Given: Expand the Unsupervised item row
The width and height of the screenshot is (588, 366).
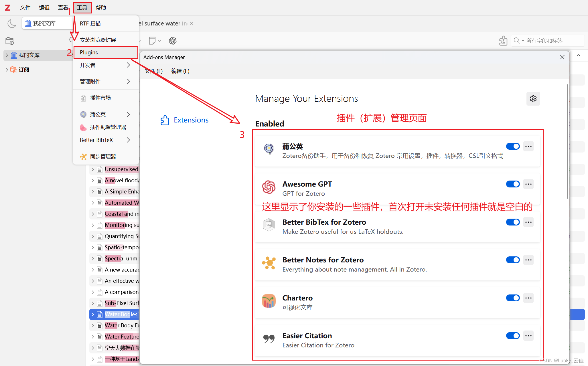Looking at the screenshot, I should pyautogui.click(x=93, y=169).
